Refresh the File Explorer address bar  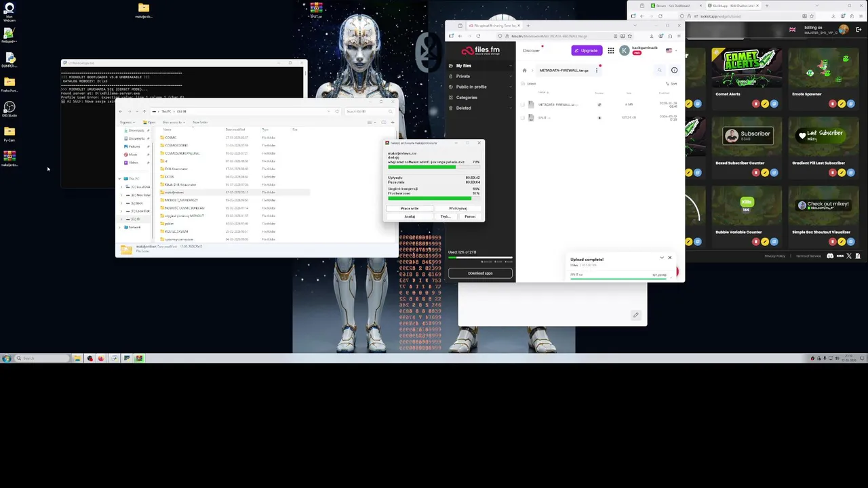pyautogui.click(x=337, y=111)
